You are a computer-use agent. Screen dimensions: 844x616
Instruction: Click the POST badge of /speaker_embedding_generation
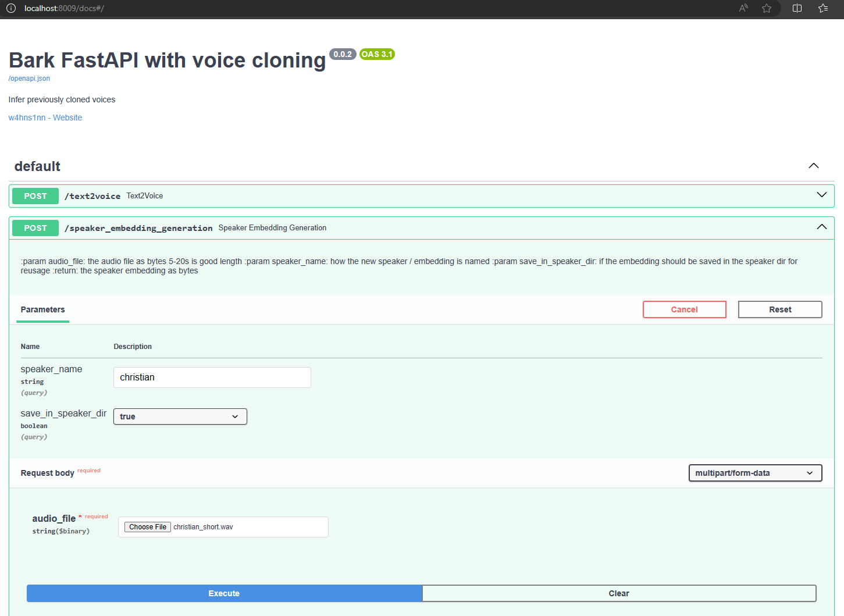click(35, 228)
